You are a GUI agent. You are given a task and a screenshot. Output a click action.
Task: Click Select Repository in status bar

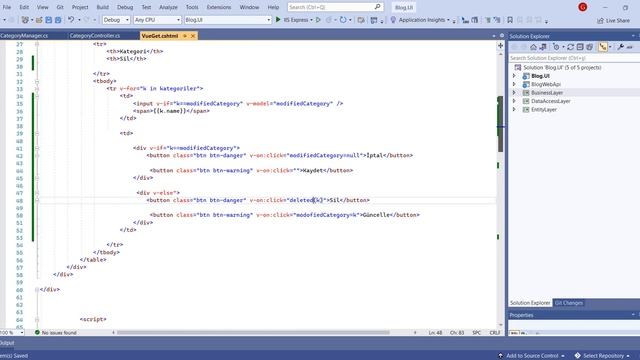[603, 356]
